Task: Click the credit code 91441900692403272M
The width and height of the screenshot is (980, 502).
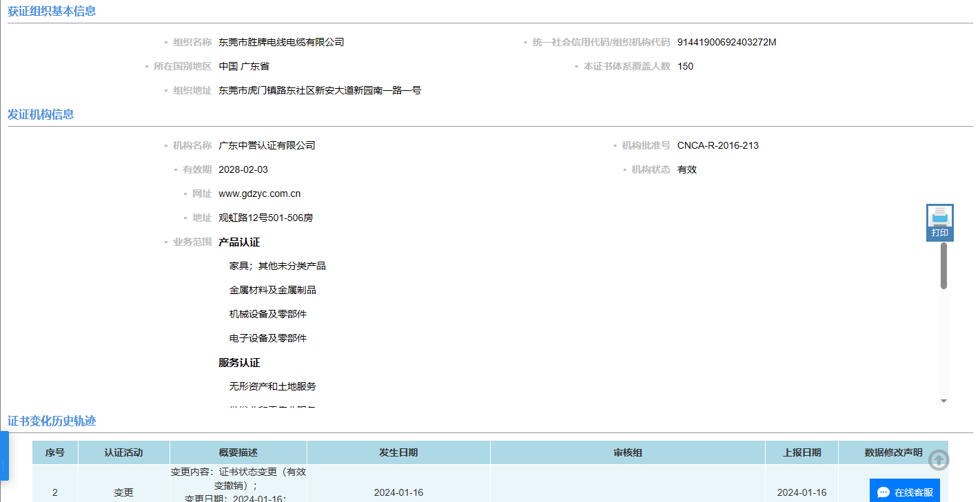Action: 726,42
